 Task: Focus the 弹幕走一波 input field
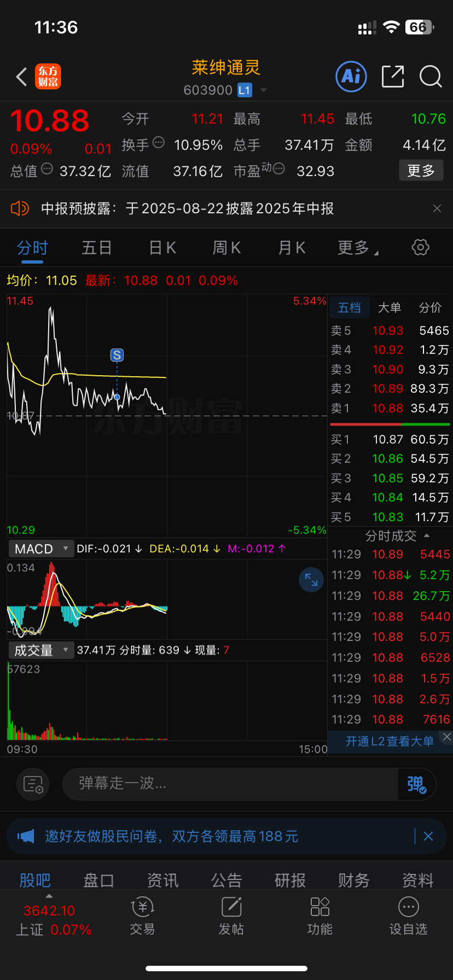(x=230, y=784)
